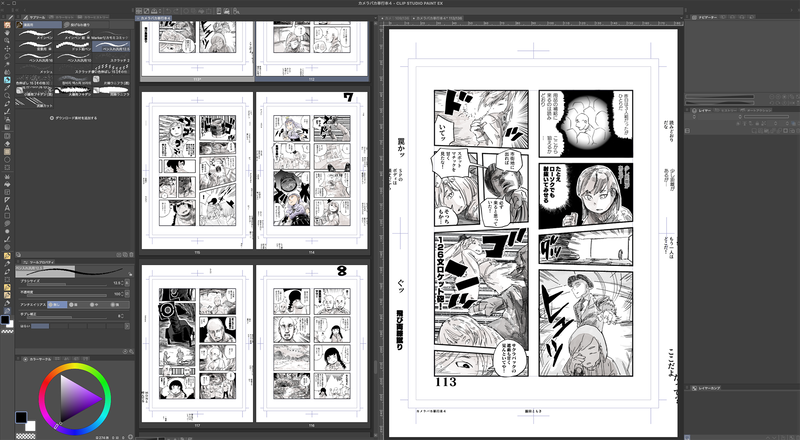Viewport: 800px width, 440px height.
Task: Click the brush stroke preview in Tool Property
Action: pos(74,272)
